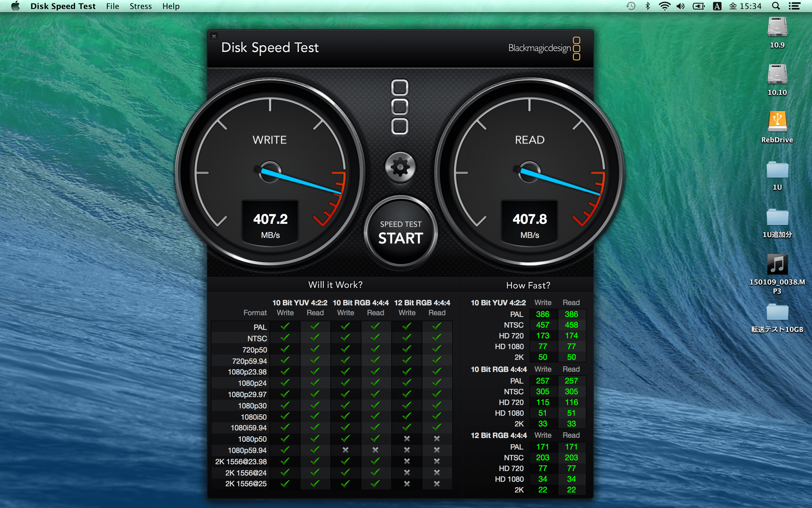Click NTSC write value 457
Image resolution: width=812 pixels, height=508 pixels.
point(542,325)
